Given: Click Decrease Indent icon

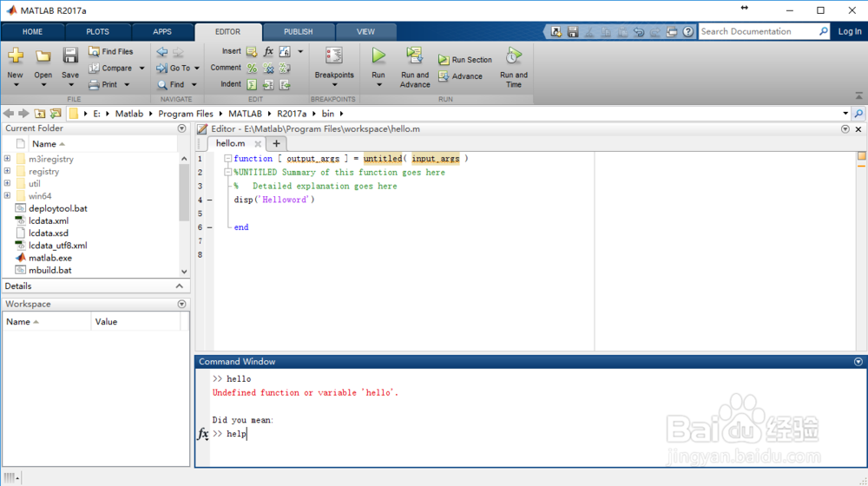Looking at the screenshot, I should (x=285, y=85).
